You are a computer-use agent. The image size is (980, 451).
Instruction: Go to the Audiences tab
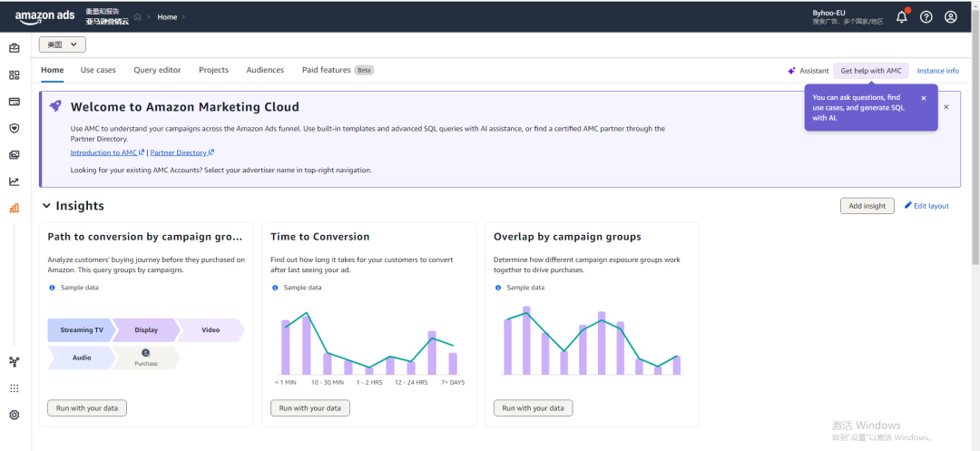click(265, 70)
